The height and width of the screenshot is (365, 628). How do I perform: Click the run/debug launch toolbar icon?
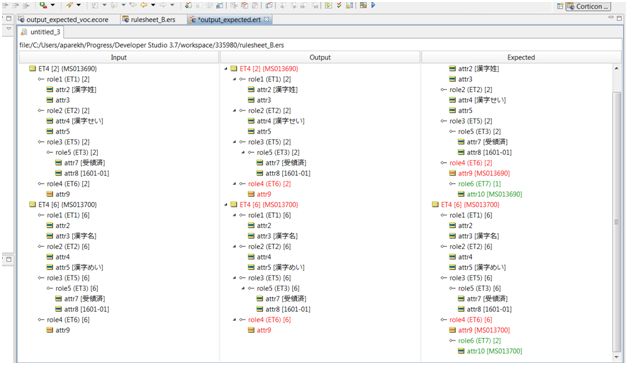[43, 5]
